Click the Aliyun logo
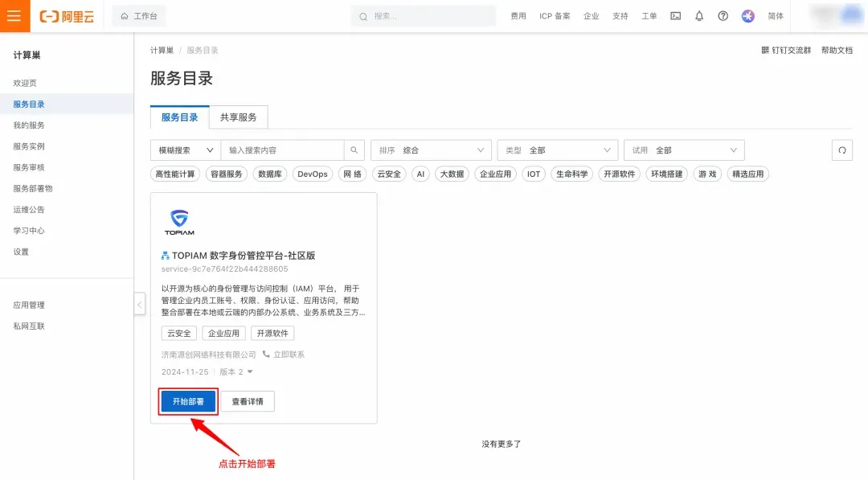 (67, 17)
